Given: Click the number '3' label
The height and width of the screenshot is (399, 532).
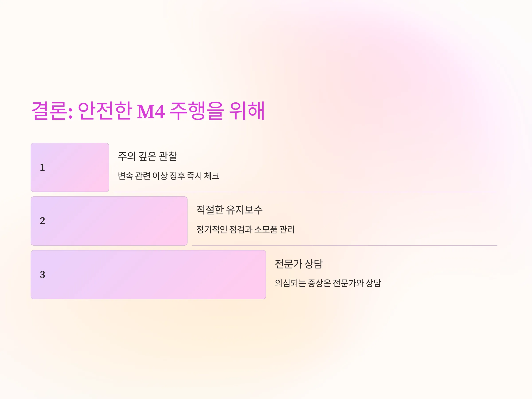Looking at the screenshot, I should 42,275.
